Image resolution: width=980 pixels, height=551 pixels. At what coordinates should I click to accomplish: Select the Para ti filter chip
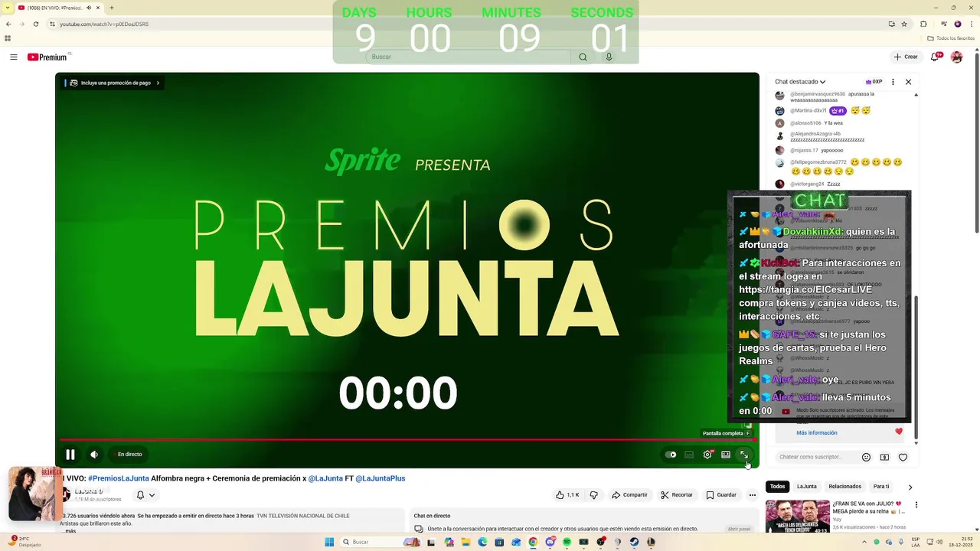[x=881, y=487]
